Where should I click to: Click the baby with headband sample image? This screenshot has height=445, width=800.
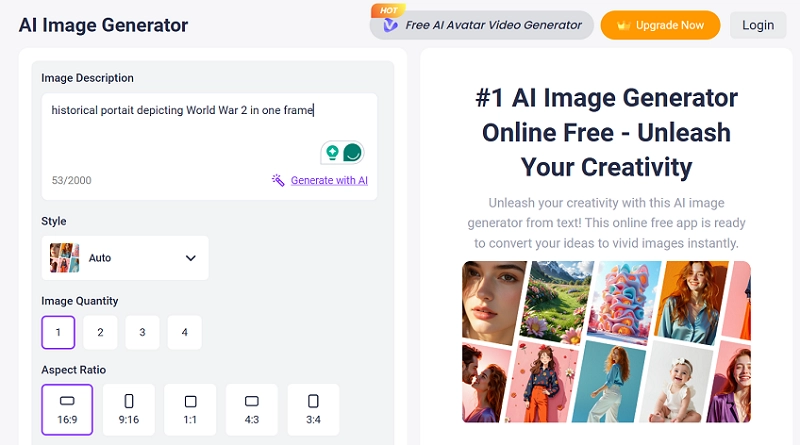click(x=676, y=383)
